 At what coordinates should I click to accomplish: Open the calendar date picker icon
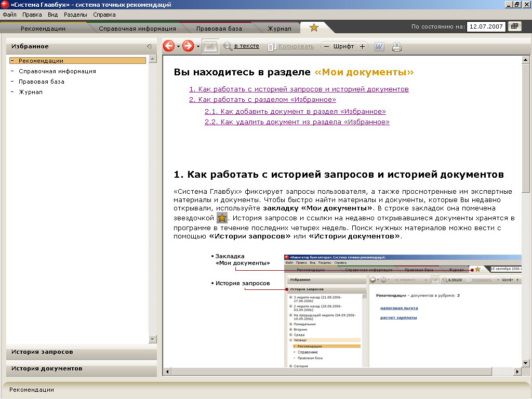[x=515, y=26]
